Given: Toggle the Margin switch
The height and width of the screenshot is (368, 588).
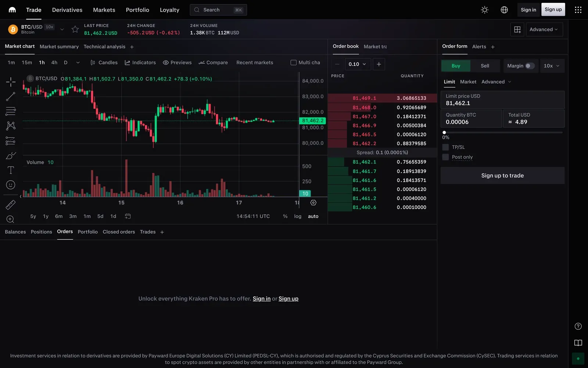Looking at the screenshot, I should [x=530, y=66].
